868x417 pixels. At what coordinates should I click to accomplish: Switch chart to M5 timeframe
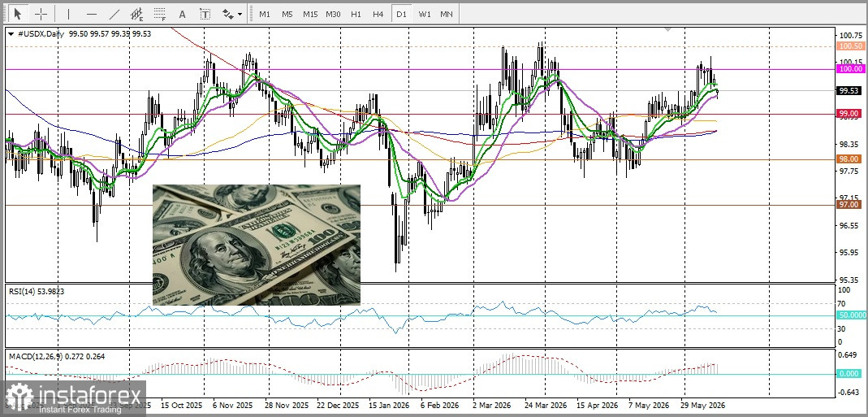[x=287, y=14]
